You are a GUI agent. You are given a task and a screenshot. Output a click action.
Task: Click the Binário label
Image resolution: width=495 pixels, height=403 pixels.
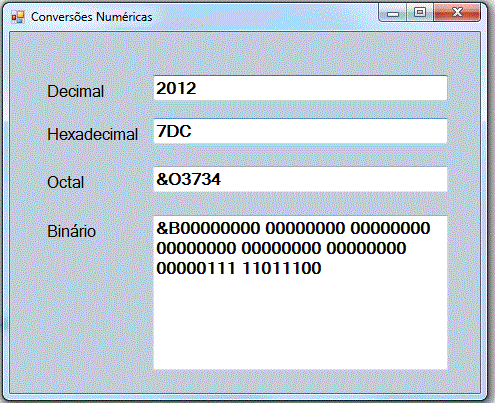pyautogui.click(x=72, y=231)
